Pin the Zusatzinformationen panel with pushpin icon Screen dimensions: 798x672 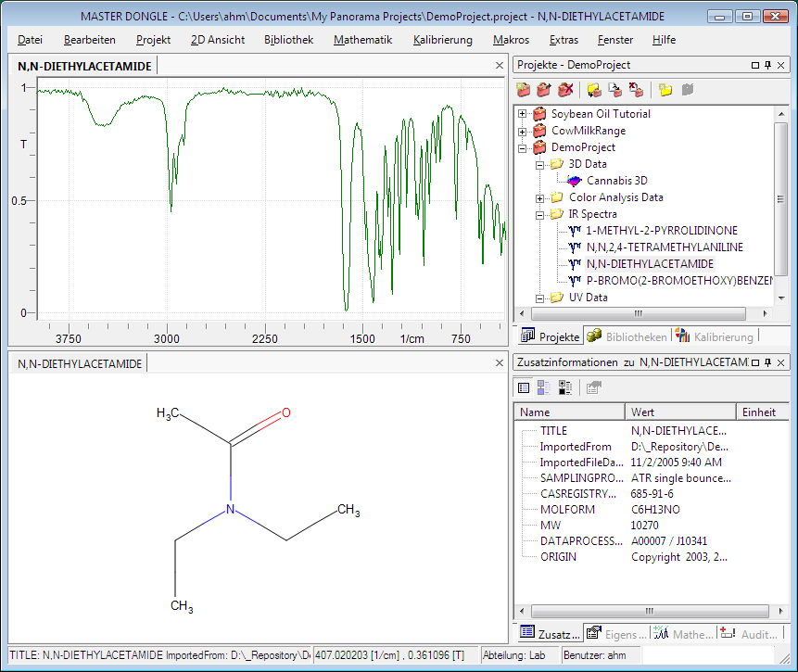767,361
